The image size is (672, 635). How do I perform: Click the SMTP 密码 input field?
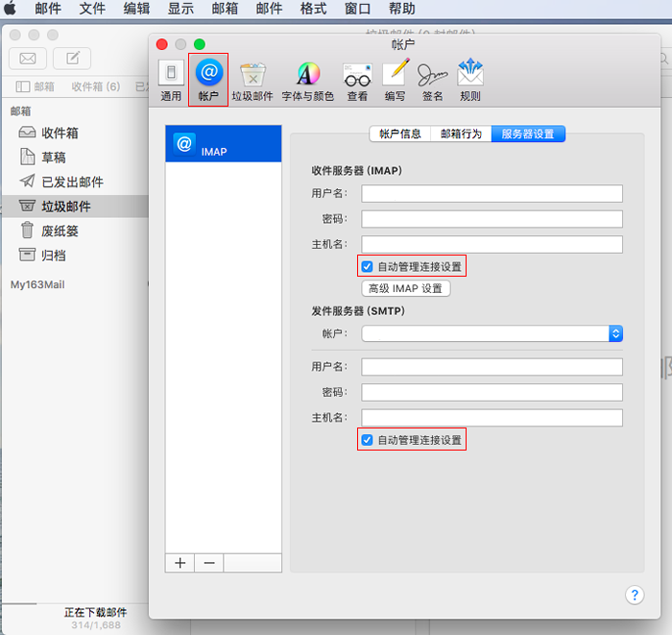(x=492, y=392)
